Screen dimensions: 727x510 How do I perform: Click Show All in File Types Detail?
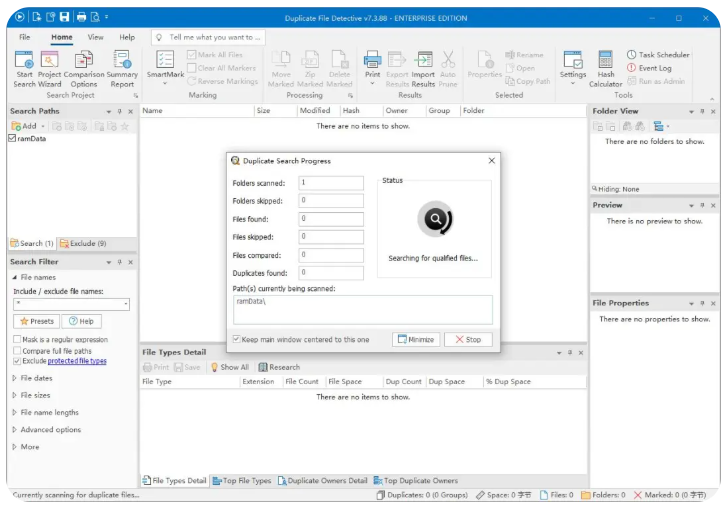[x=230, y=367]
